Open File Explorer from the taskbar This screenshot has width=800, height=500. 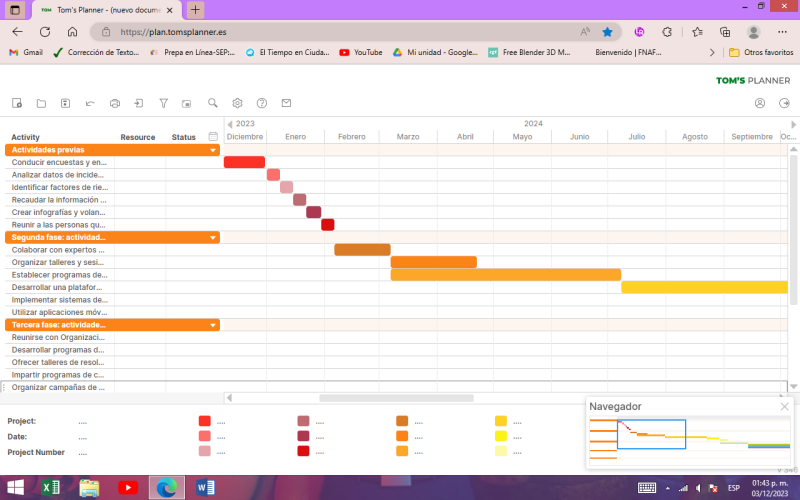[x=89, y=488]
